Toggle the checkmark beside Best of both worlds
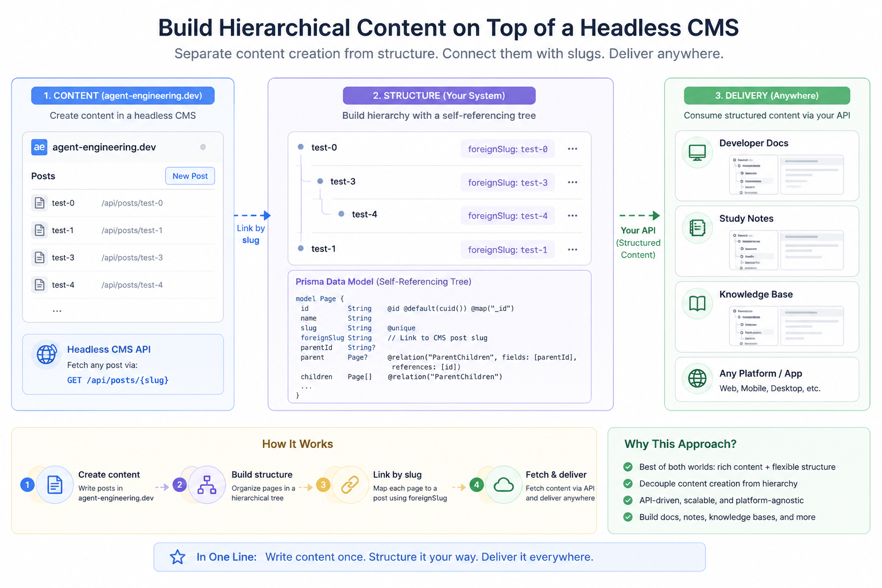 tap(628, 467)
